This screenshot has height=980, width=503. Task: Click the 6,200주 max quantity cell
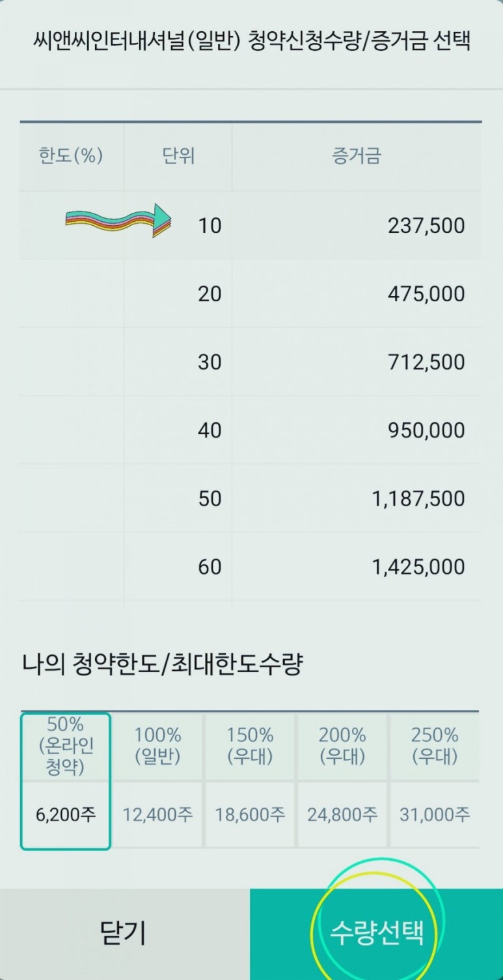click(66, 815)
